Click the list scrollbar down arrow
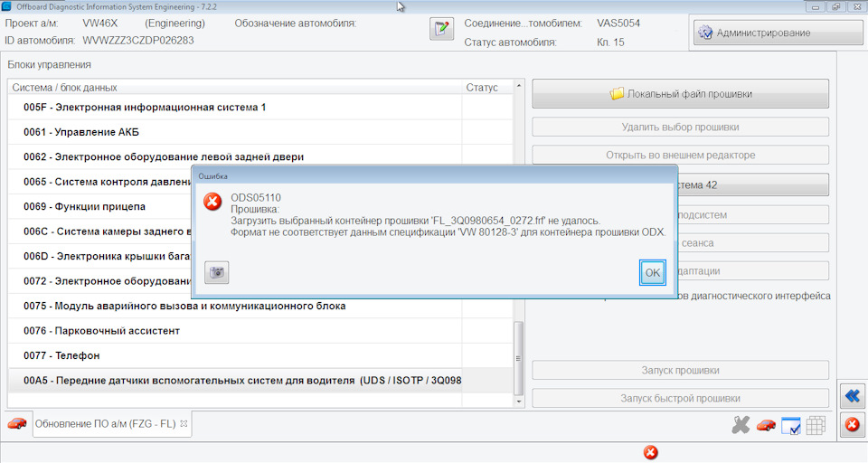Screen dimensions: 868x463 point(519,402)
